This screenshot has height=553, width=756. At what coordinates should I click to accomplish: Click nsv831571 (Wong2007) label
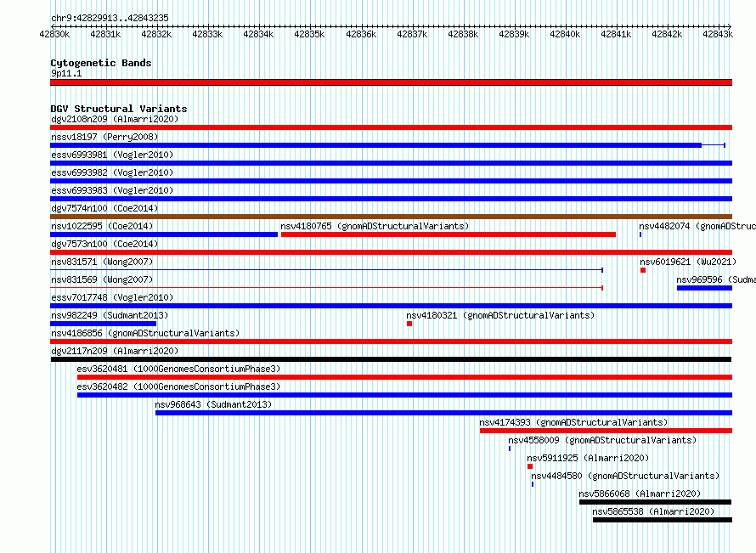coord(102,262)
